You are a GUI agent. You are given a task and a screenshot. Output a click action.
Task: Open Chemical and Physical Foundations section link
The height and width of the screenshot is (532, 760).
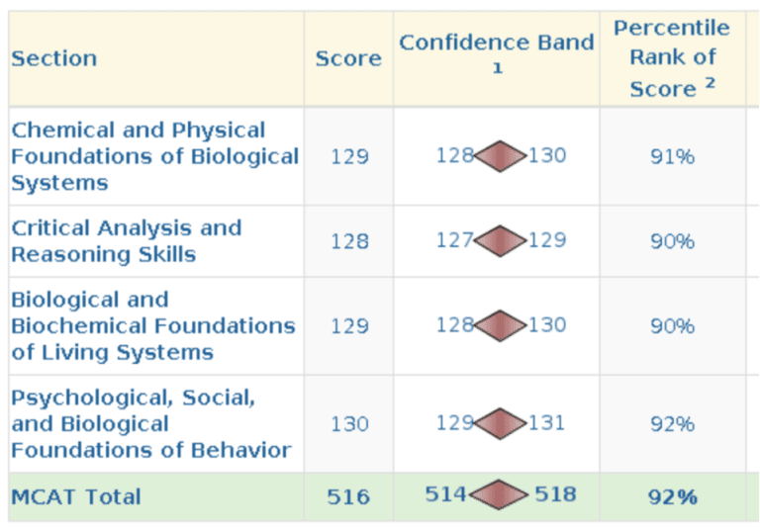click(x=154, y=156)
